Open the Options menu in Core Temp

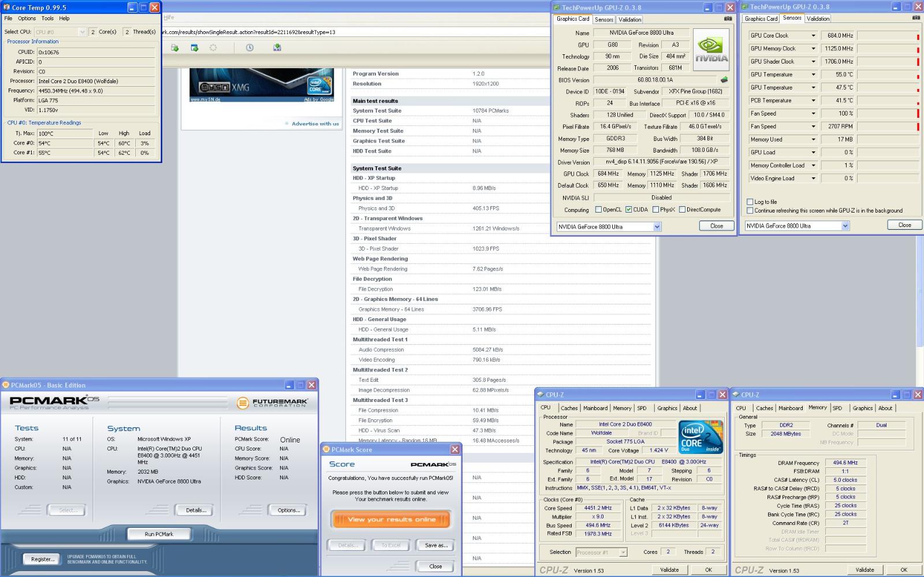pyautogui.click(x=27, y=18)
